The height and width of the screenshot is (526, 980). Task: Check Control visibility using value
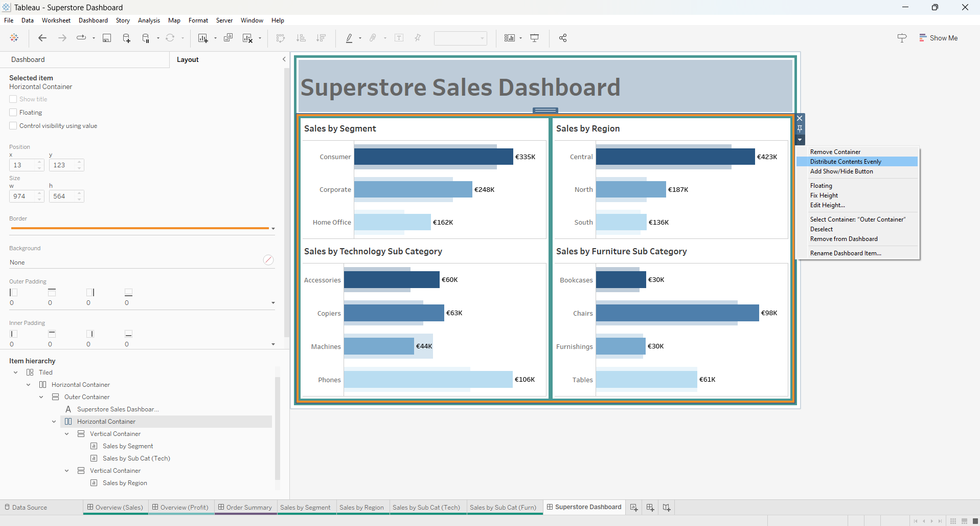pyautogui.click(x=13, y=126)
